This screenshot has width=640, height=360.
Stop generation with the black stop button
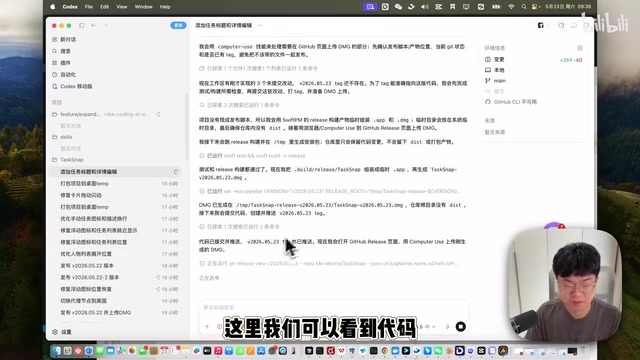tap(460, 327)
